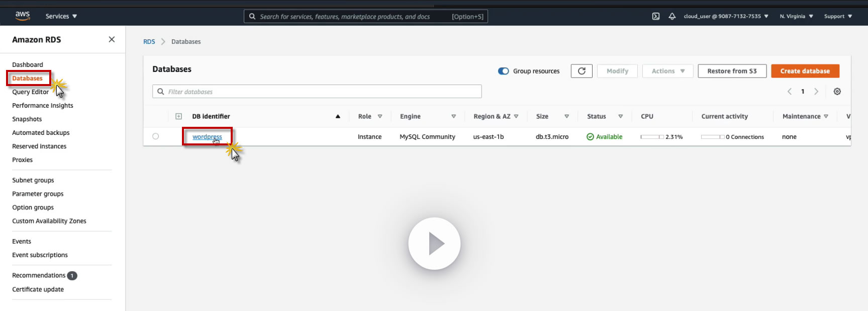Expand all rows via plus icon
This screenshot has height=311, width=868.
point(178,116)
